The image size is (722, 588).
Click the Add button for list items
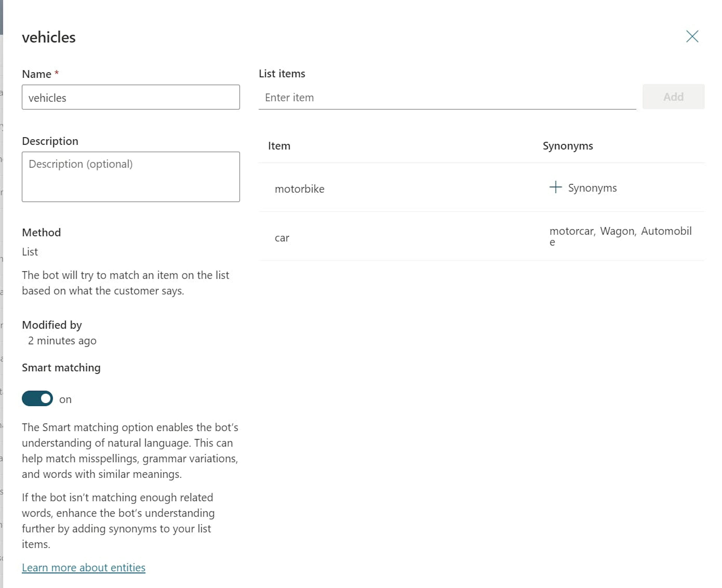673,97
